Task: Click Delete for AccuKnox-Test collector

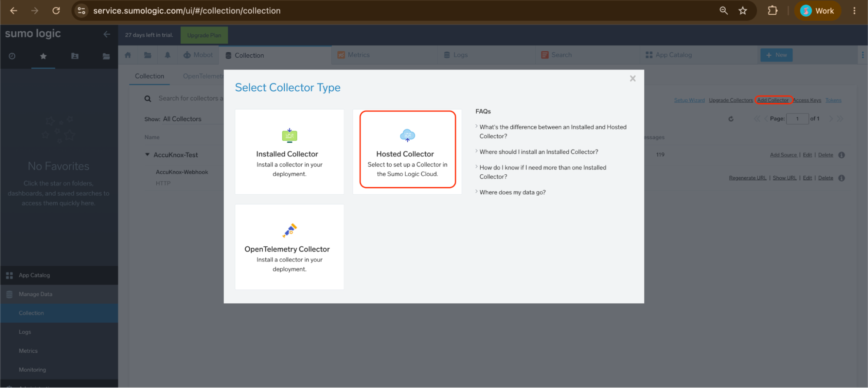Action: click(825, 155)
